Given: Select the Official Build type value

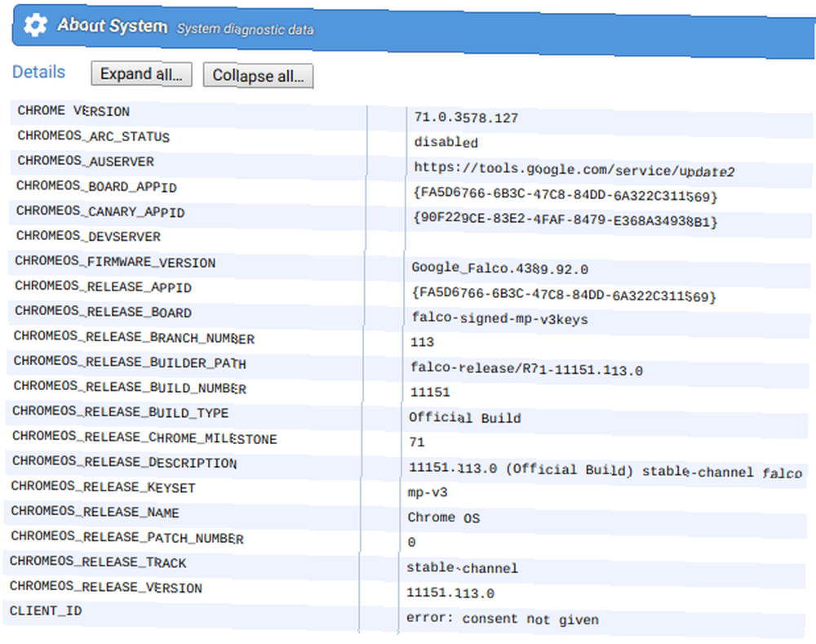Looking at the screenshot, I should click(x=465, y=418).
